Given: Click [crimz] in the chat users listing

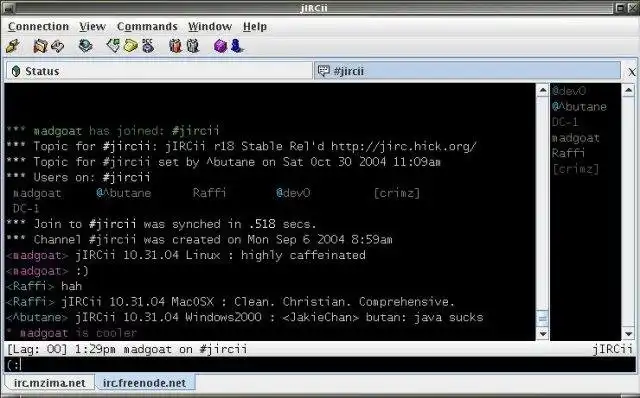Looking at the screenshot, I should [397, 193].
